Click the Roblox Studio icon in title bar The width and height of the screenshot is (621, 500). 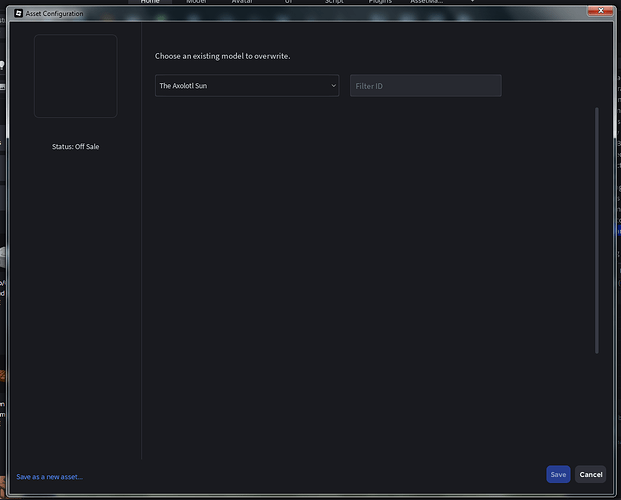(x=18, y=13)
